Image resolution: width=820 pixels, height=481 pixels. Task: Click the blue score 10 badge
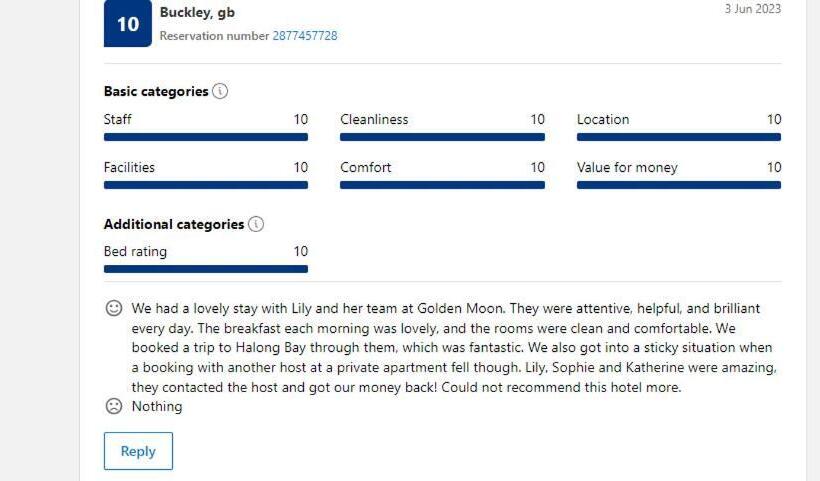click(x=128, y=24)
